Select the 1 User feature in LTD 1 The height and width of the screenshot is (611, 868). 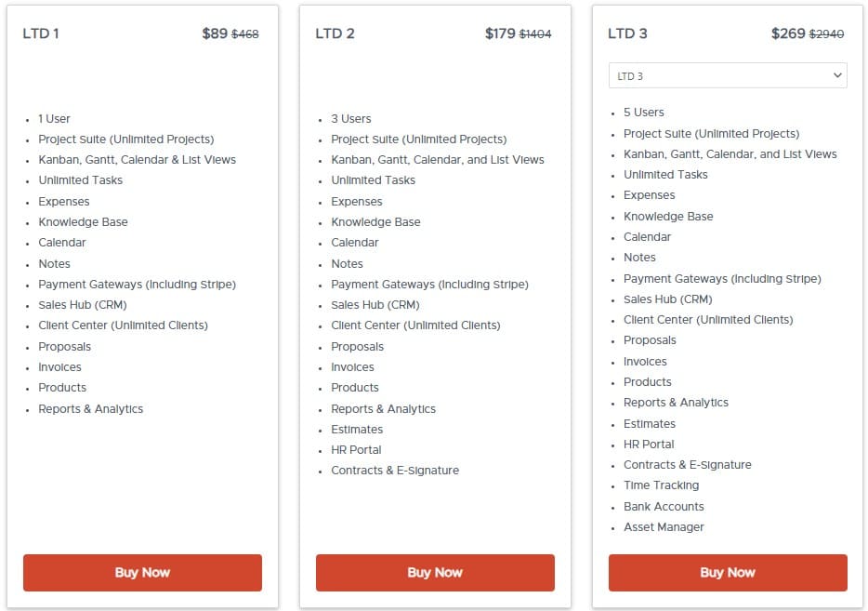54,118
